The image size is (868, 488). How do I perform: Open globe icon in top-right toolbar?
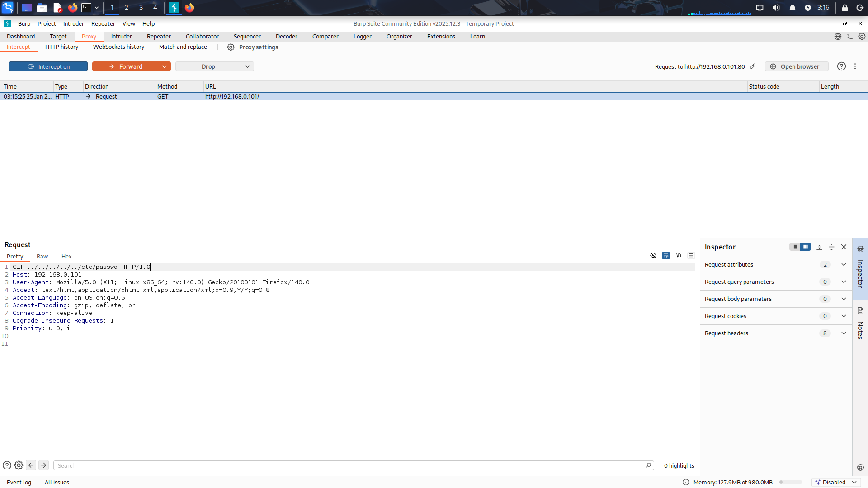click(x=838, y=37)
